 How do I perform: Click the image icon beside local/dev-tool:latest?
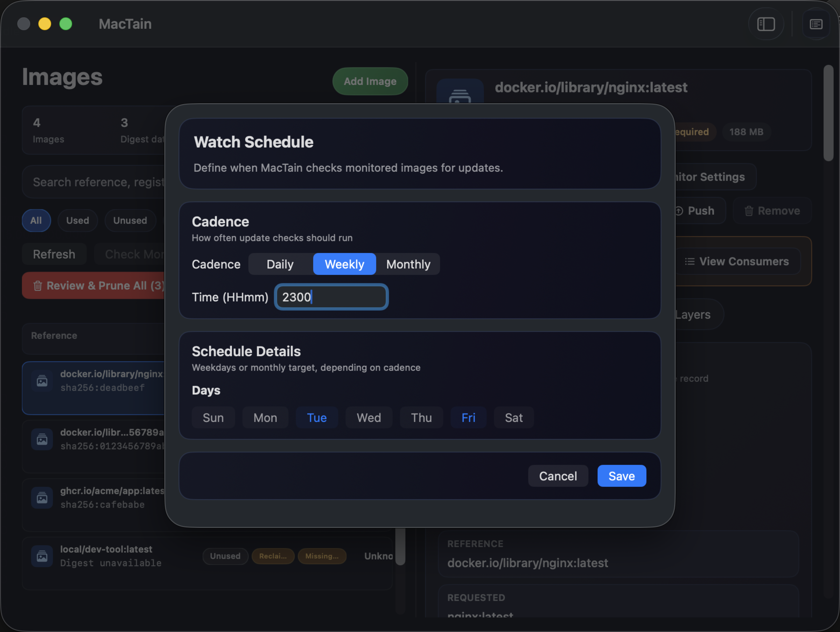(x=42, y=556)
